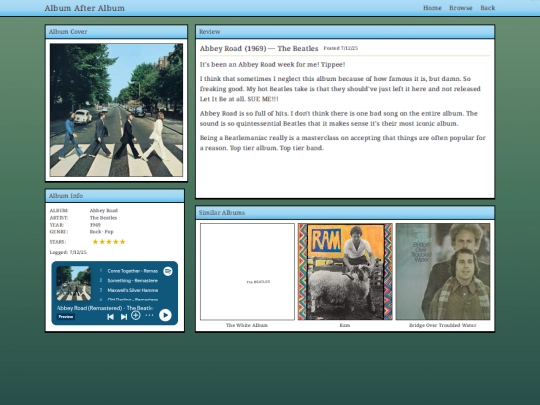Click the review heading Abbey Road (1969)
The width and height of the screenshot is (540, 405).
[259, 49]
